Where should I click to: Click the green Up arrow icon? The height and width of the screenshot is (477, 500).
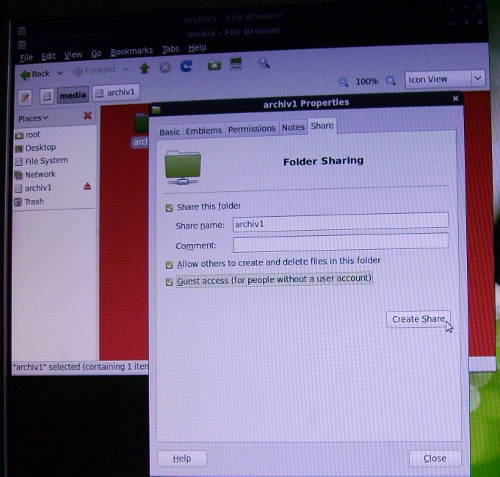coord(144,68)
